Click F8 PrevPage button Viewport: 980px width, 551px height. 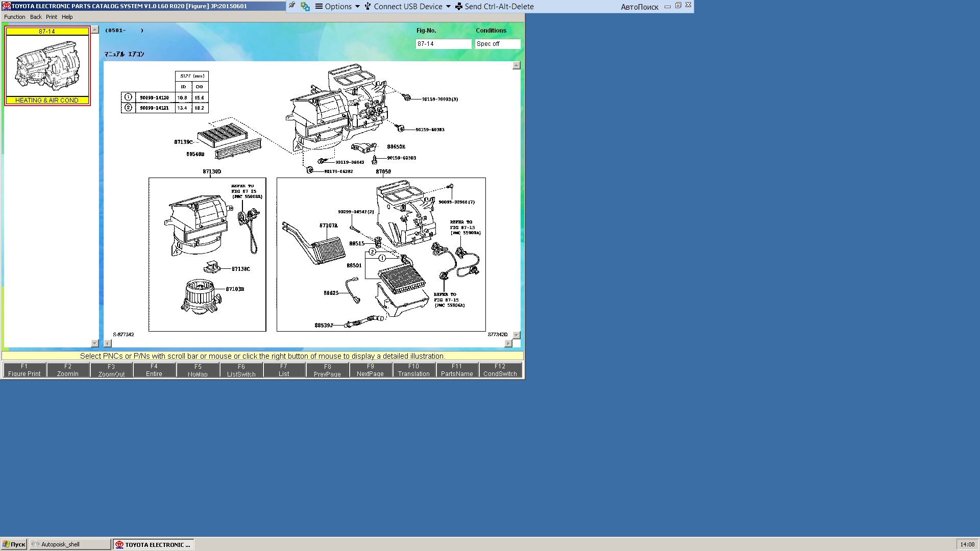327,370
